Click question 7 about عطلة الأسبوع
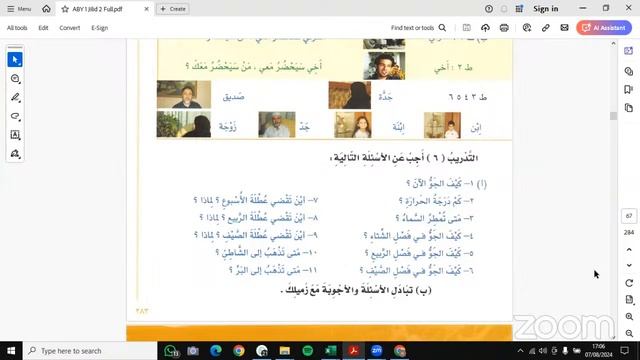Image resolution: width=640 pixels, height=360 pixels. [256, 200]
